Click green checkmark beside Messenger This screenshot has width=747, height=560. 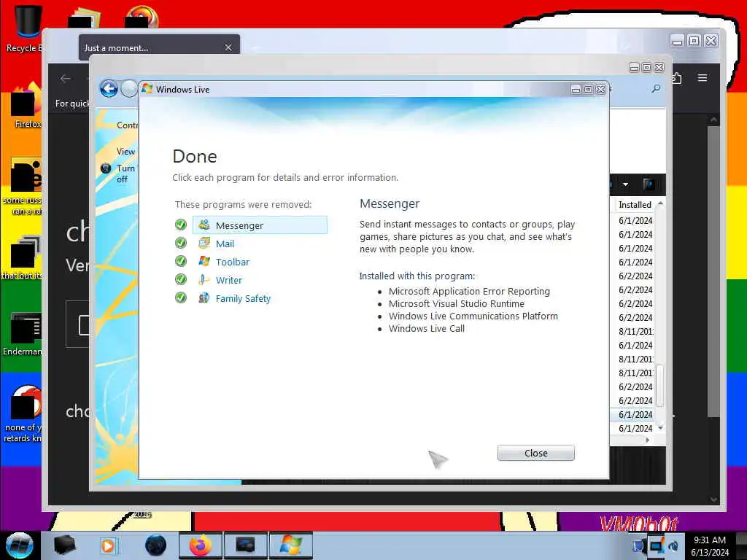pyautogui.click(x=181, y=225)
